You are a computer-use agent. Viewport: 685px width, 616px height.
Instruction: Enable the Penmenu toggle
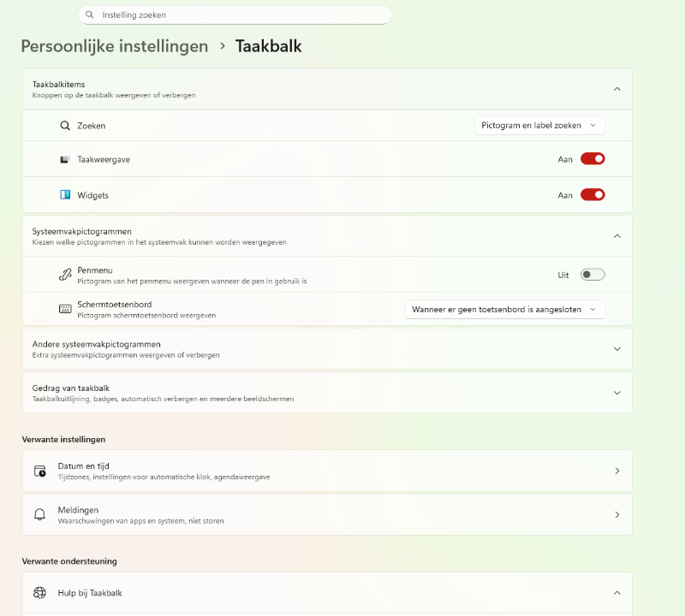[x=593, y=275]
